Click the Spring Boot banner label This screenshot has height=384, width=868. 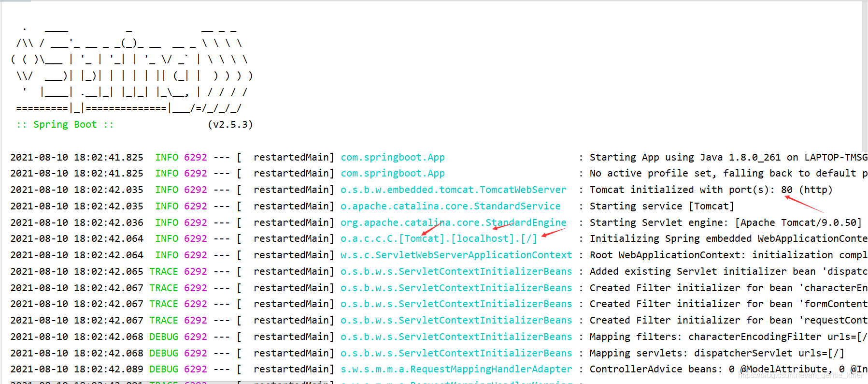click(65, 124)
